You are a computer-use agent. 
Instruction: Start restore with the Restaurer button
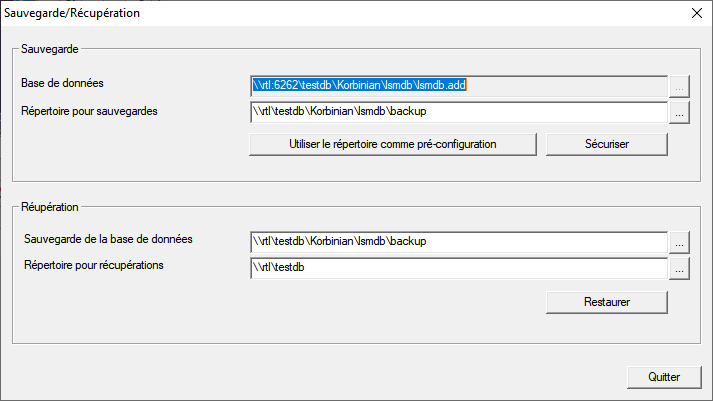[x=606, y=301]
